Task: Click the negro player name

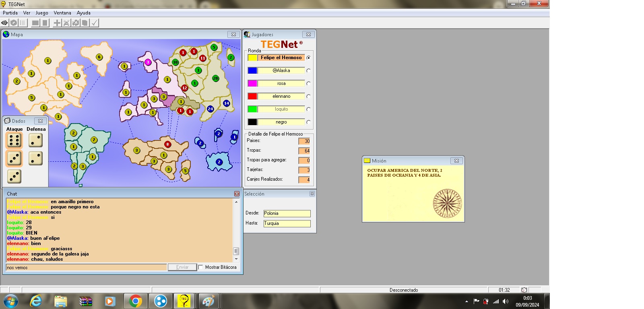Action: pyautogui.click(x=281, y=122)
